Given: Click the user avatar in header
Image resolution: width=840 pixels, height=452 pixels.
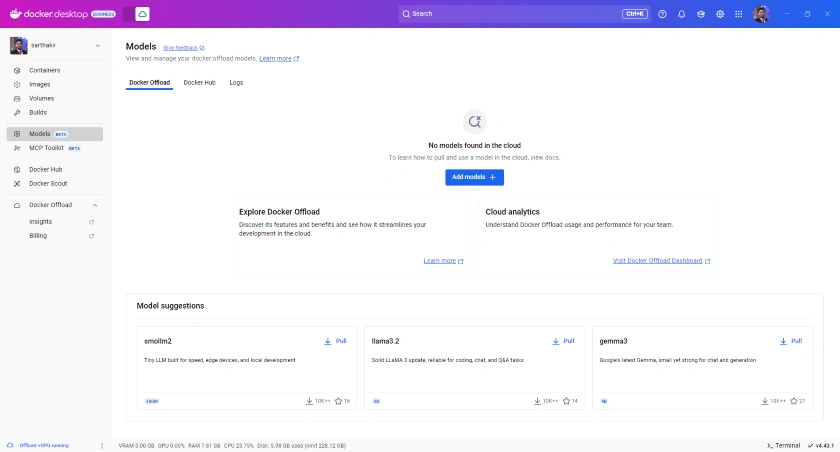Looking at the screenshot, I should click(x=761, y=14).
